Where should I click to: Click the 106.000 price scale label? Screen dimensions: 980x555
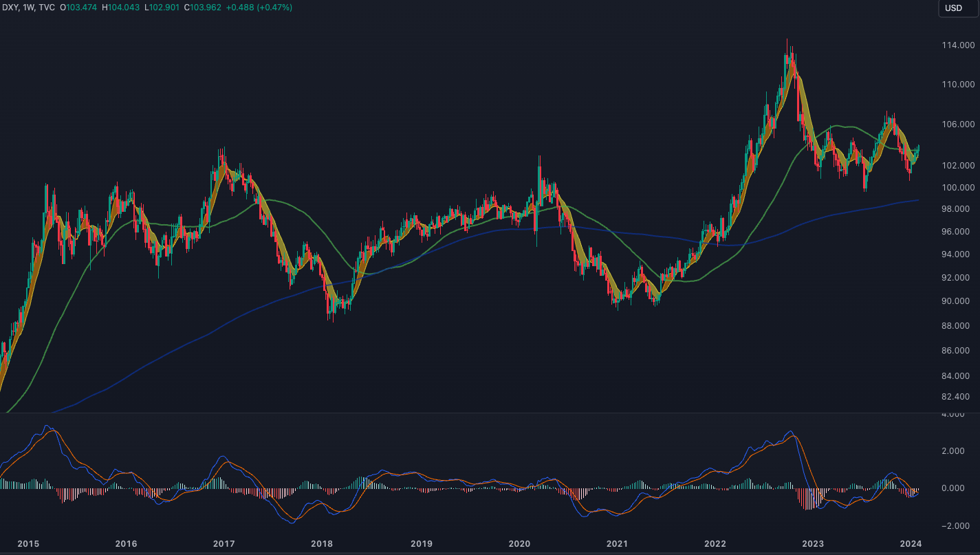click(x=958, y=124)
